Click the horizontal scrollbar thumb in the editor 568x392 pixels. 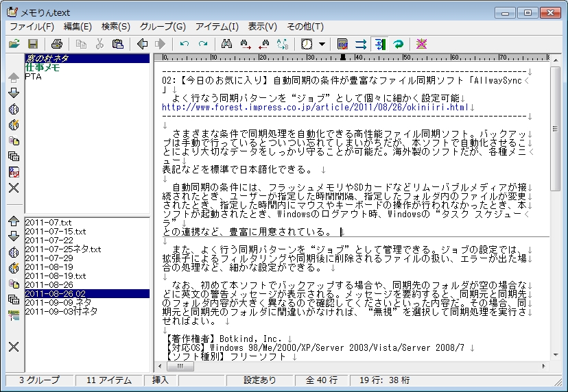click(180, 367)
